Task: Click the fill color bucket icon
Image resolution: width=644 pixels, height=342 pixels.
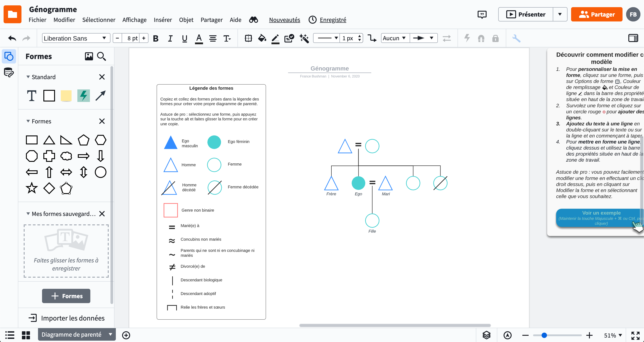Action: click(262, 38)
